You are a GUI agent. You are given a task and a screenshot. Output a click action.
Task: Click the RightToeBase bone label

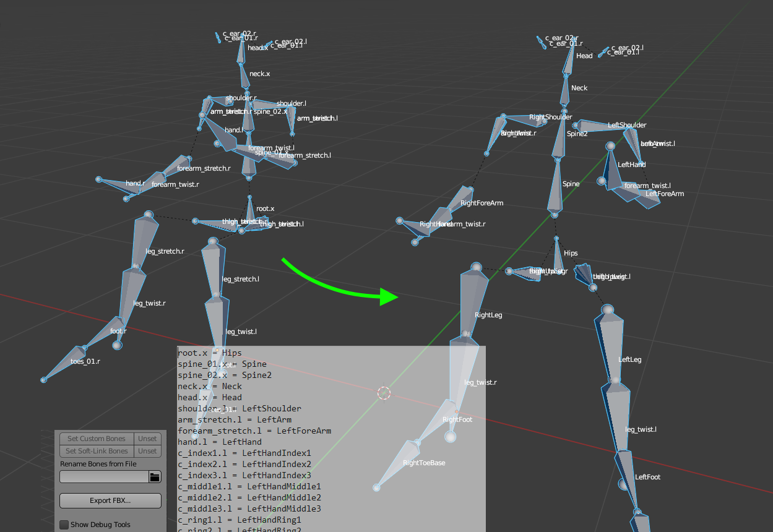point(424,463)
